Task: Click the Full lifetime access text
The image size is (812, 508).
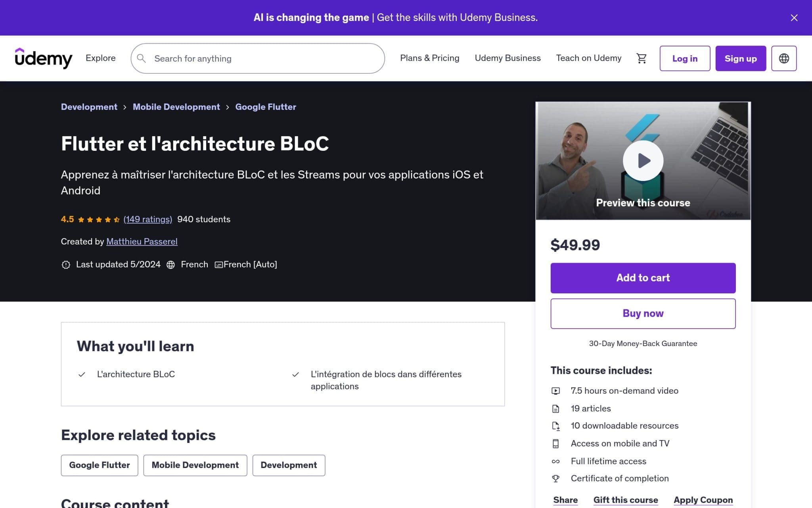Action: pos(608,461)
